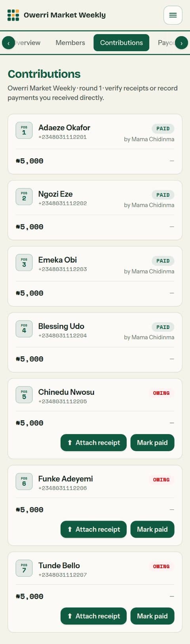The image size is (190, 644).
Task: Click POS 3 badge for Emeka Obi
Action: click(x=24, y=263)
